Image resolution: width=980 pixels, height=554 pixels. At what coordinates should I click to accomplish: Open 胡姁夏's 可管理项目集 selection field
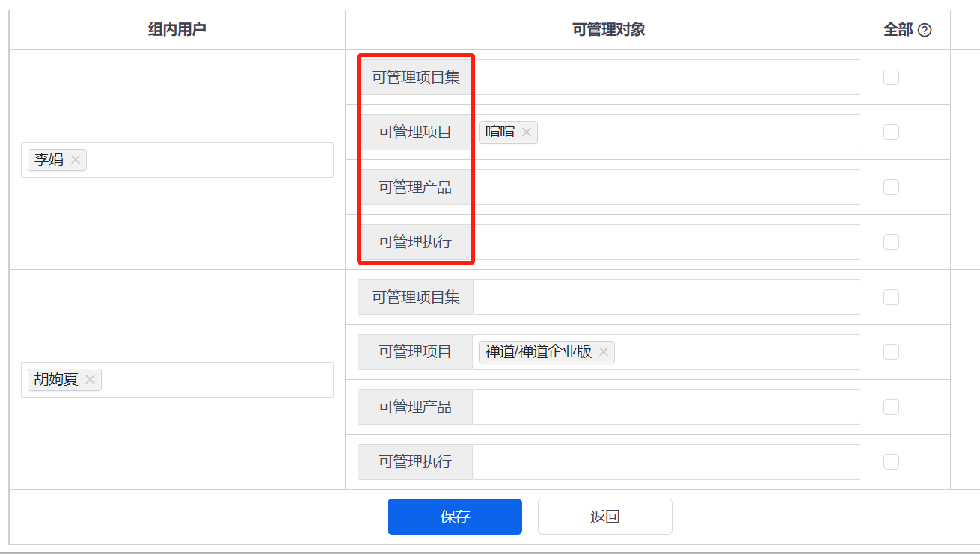pos(666,297)
